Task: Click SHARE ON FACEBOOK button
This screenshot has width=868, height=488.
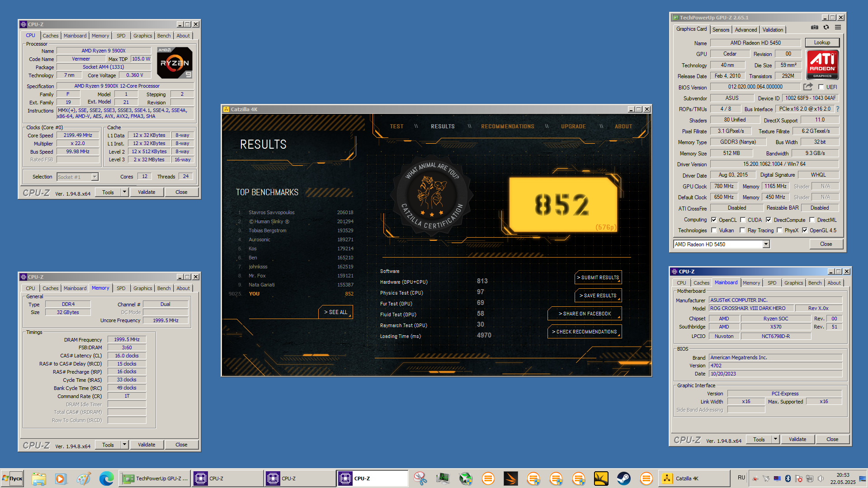Action: pyautogui.click(x=585, y=314)
